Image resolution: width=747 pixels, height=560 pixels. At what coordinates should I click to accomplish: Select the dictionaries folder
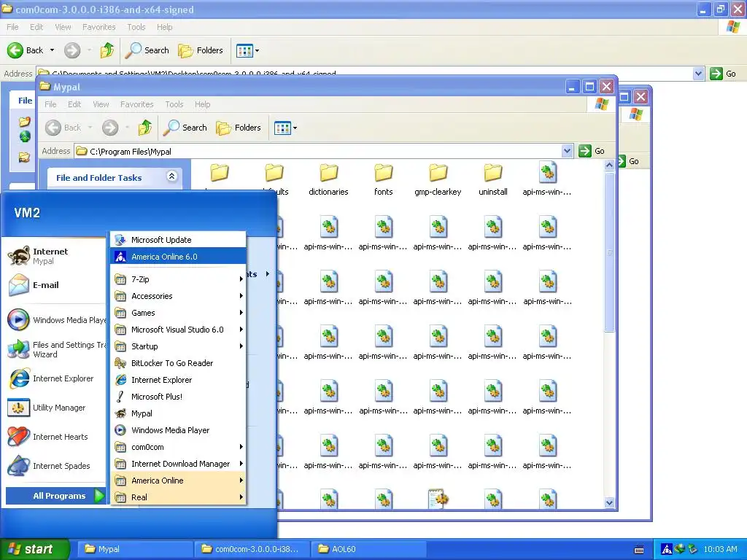click(x=328, y=180)
